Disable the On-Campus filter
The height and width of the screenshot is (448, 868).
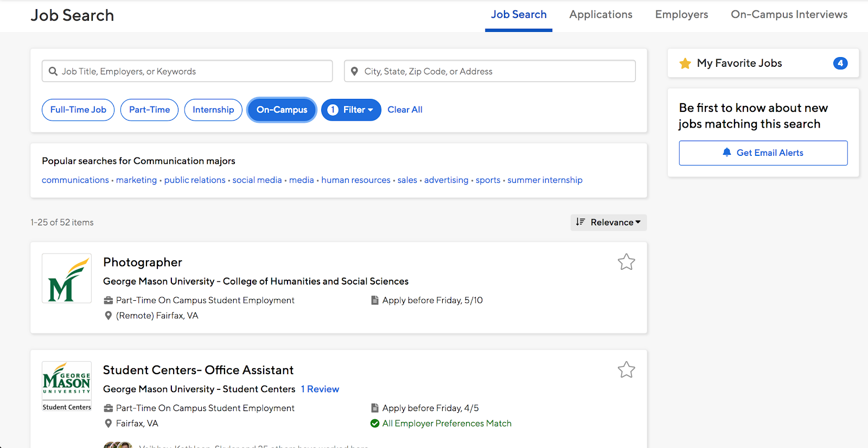[282, 110]
